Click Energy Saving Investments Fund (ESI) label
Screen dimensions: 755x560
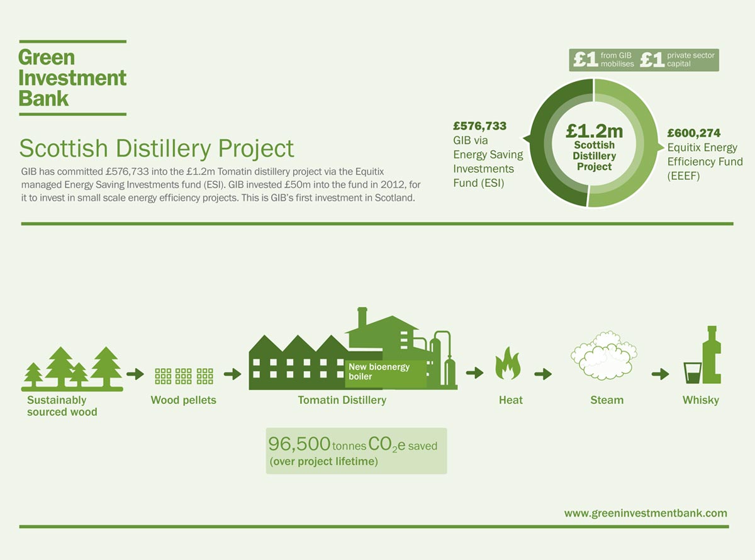[488, 162]
